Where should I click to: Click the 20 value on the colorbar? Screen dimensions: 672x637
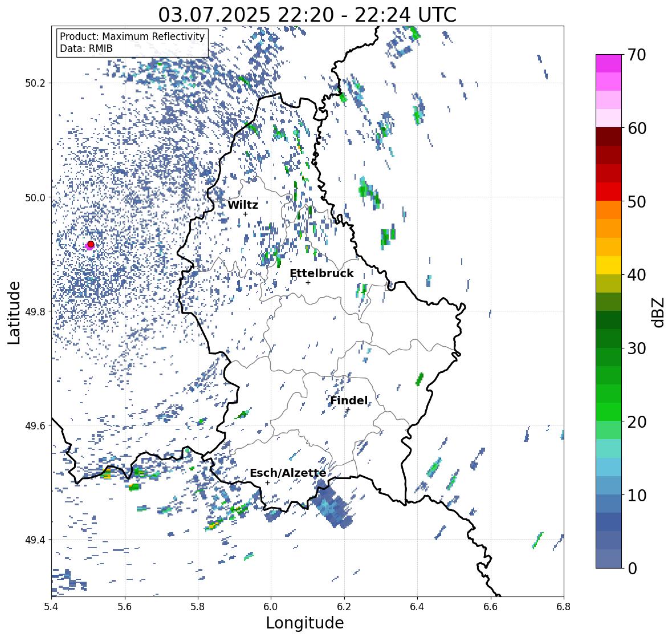tap(637, 421)
